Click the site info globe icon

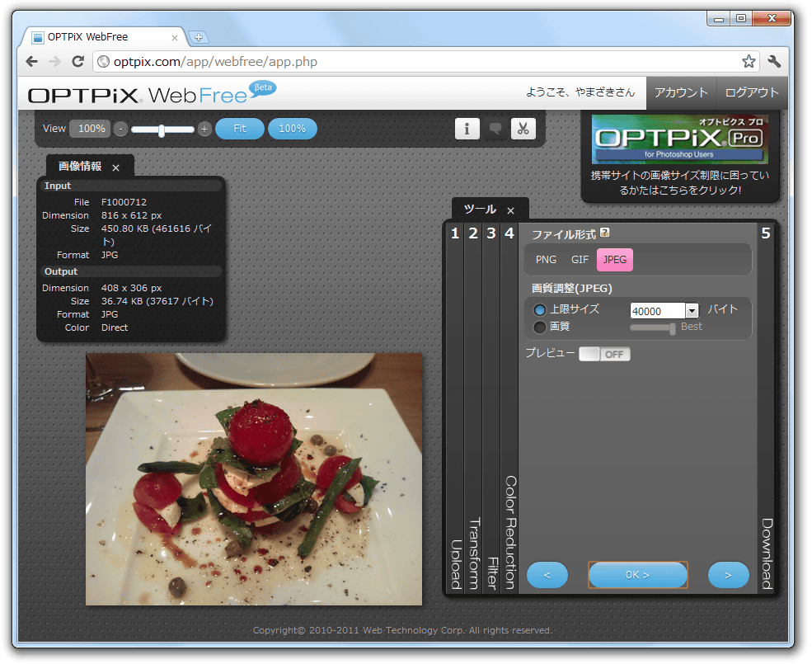(104, 62)
